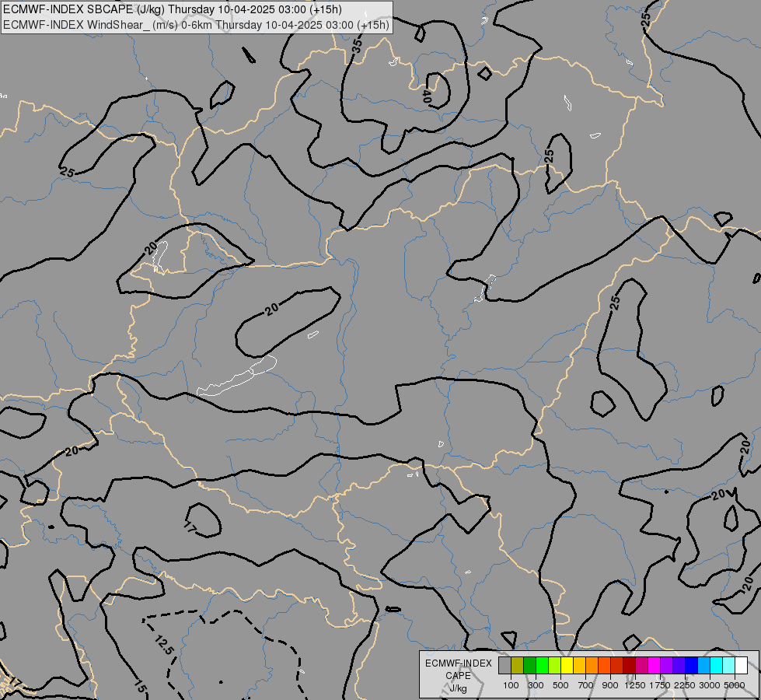Screen dimensions: 761x700
Task: Click the '700' legend tick label
Action: point(585,685)
